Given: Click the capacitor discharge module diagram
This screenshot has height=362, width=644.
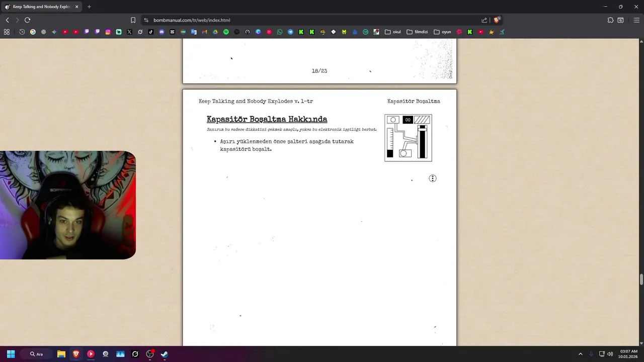Looking at the screenshot, I should (408, 138).
